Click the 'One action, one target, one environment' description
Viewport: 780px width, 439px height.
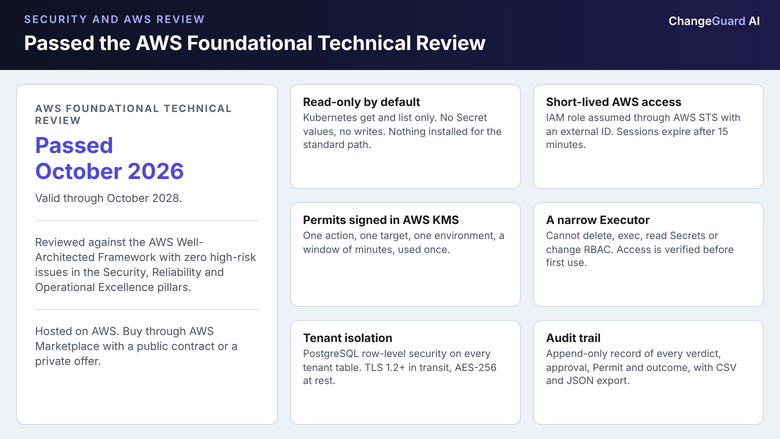[x=404, y=243]
